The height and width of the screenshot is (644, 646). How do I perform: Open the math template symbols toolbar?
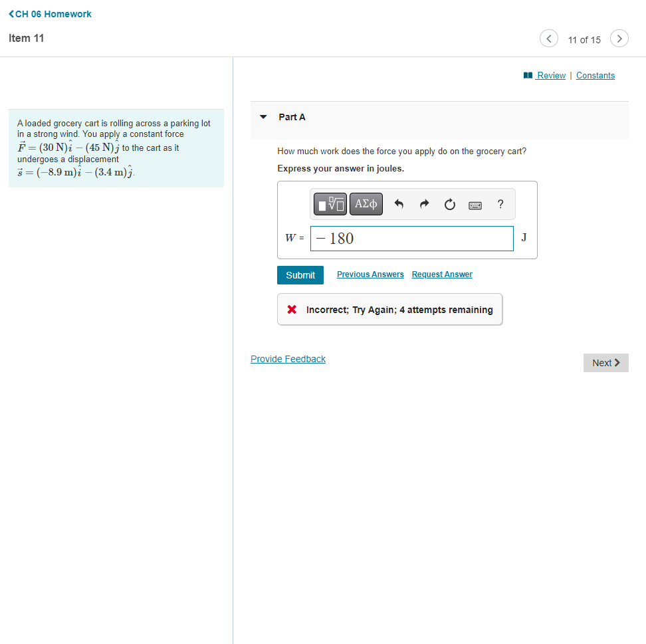coord(330,204)
